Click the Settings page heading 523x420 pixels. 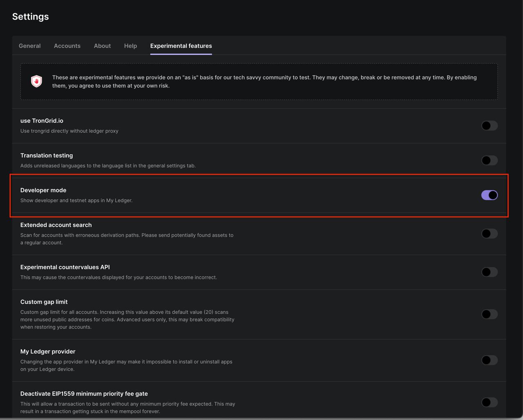click(x=31, y=17)
